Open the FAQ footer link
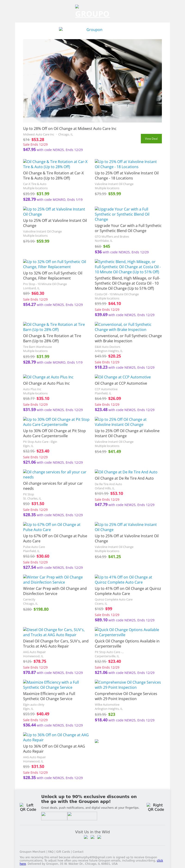Image resolution: width=185 pixels, height=868 pixels. coord(51,852)
